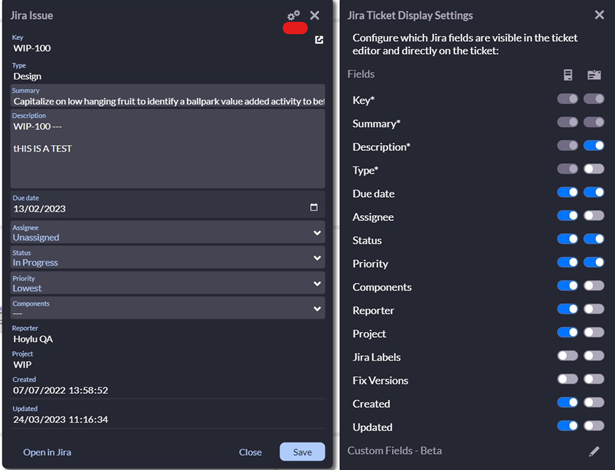Close the Jira Ticket Display Settings panel
The image size is (615, 470).
(x=599, y=15)
